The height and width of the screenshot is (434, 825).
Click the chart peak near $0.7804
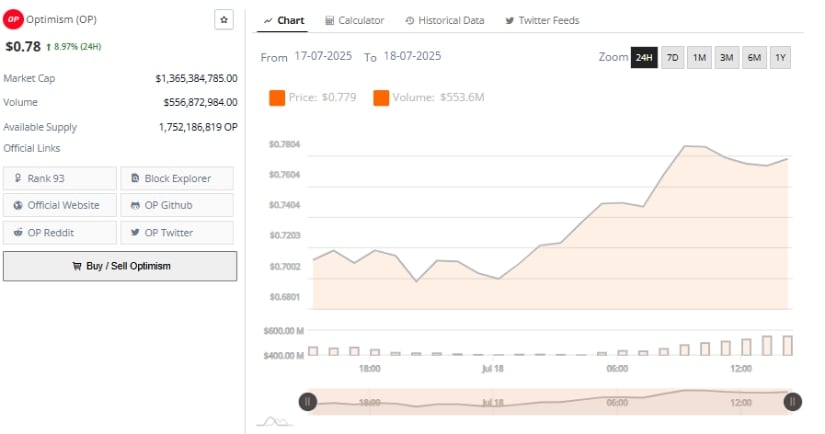point(685,146)
